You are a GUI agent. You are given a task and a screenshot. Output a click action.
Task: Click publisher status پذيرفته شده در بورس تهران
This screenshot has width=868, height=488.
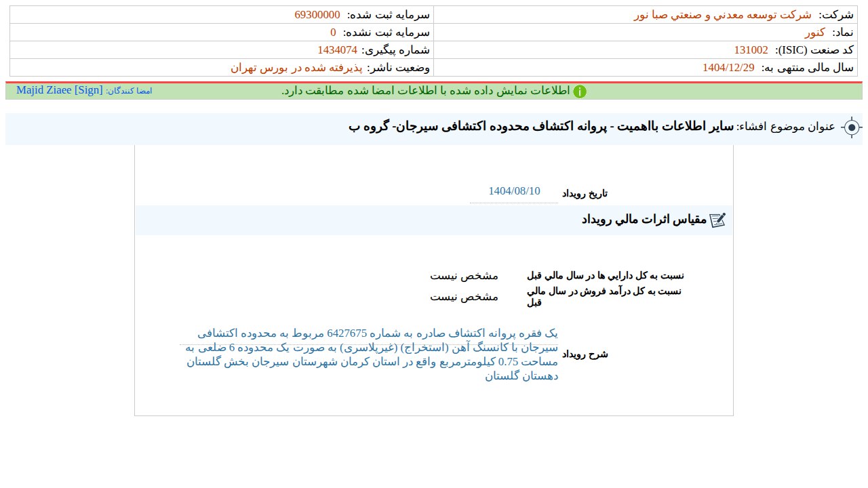(x=296, y=68)
